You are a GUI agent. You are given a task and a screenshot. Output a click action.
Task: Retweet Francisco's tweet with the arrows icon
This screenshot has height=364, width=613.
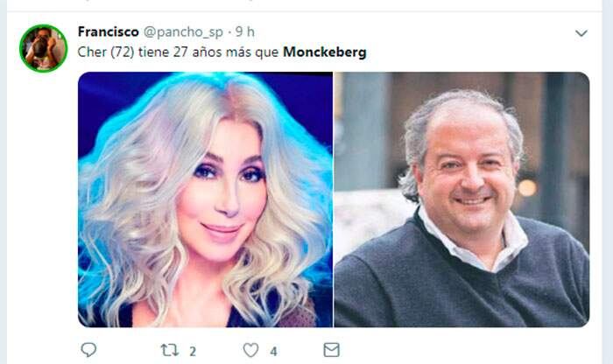coord(170,350)
